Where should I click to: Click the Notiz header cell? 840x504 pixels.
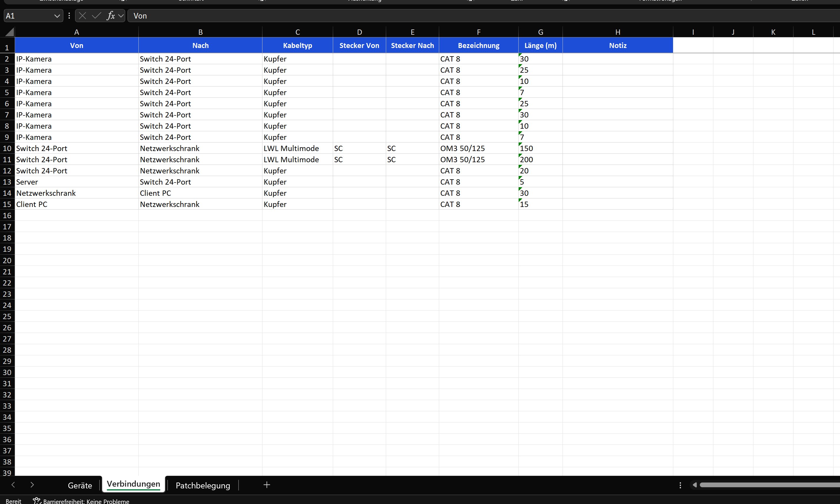click(618, 45)
